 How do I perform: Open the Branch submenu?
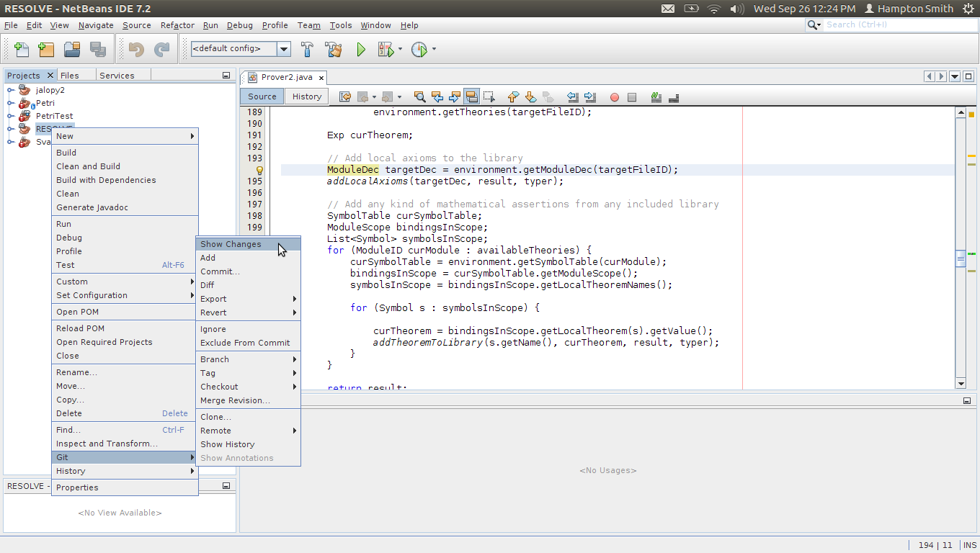248,359
